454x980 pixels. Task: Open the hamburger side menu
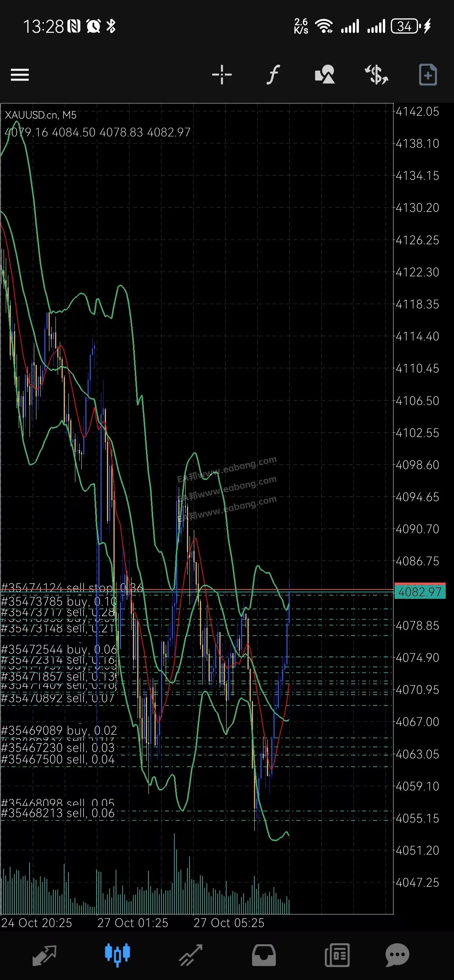(20, 75)
